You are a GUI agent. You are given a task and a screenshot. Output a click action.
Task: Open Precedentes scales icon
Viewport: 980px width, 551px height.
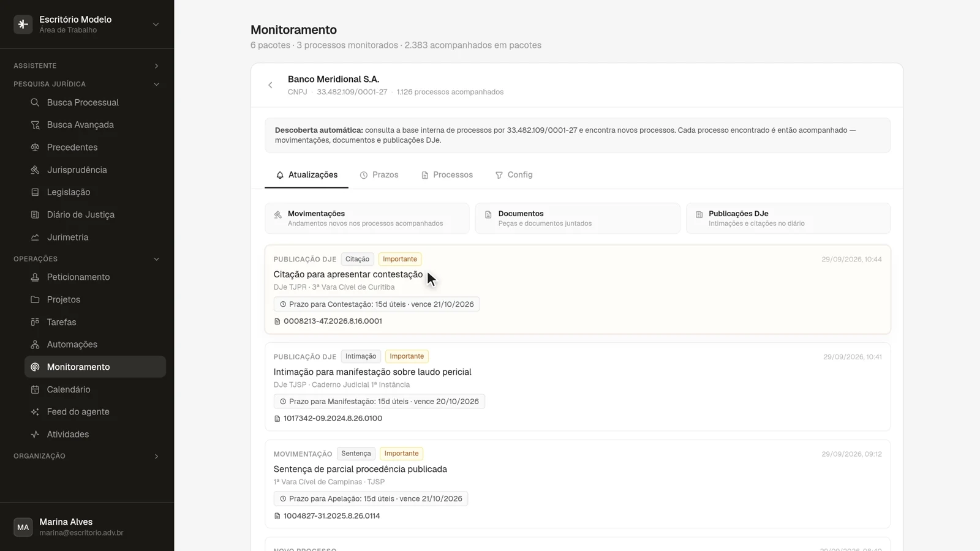click(x=35, y=148)
